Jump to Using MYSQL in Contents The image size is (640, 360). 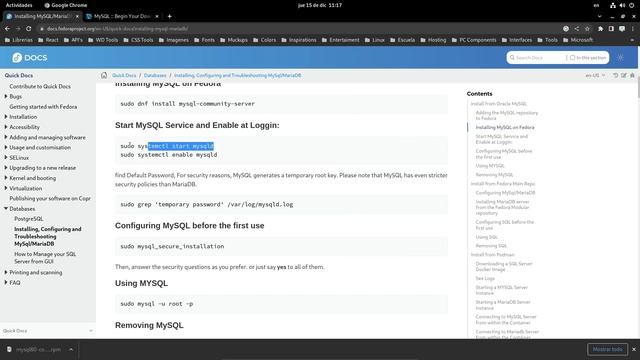(x=490, y=166)
